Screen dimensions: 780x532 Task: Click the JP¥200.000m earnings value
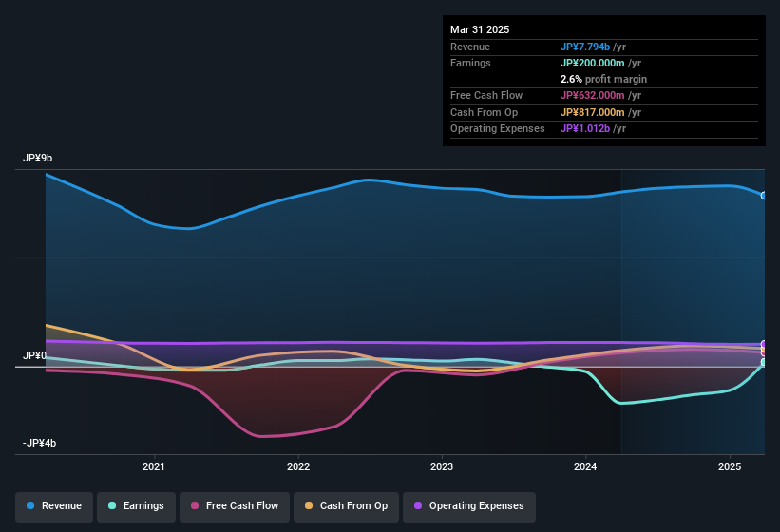click(593, 63)
